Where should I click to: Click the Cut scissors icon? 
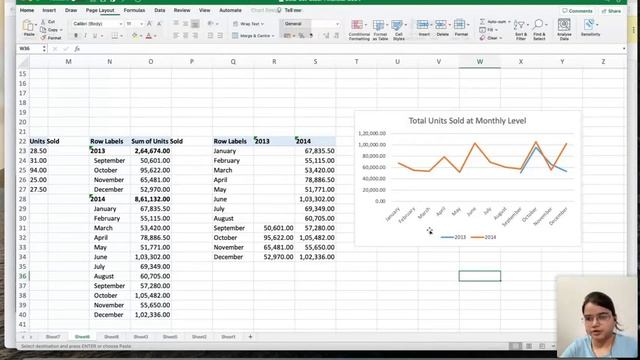point(43,22)
